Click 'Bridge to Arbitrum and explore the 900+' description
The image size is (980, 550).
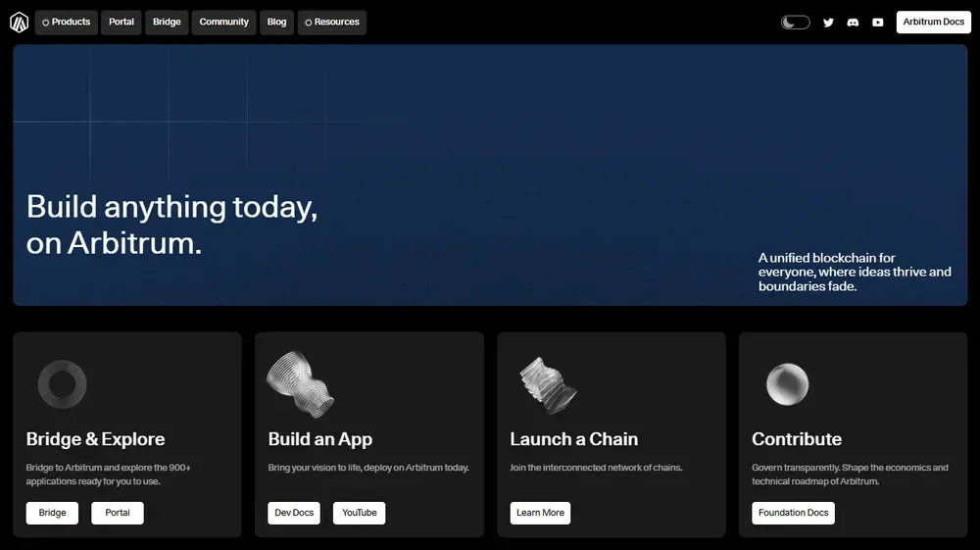coord(109,475)
